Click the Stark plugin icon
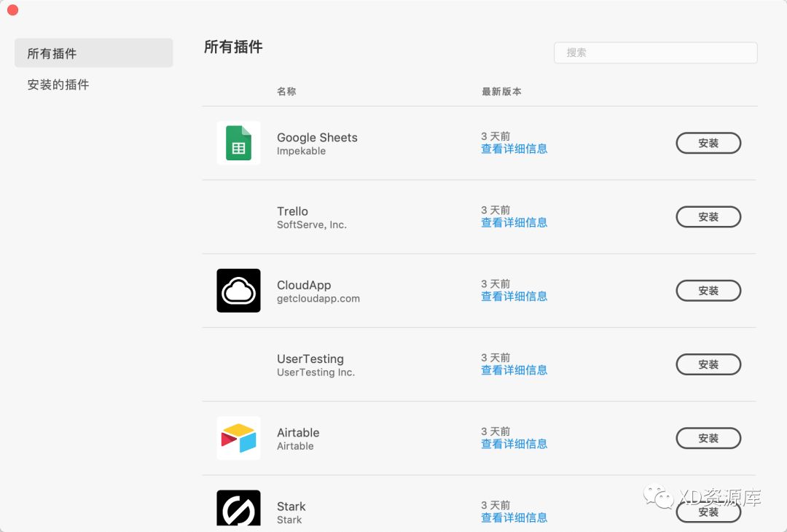The height and width of the screenshot is (532, 787). (x=238, y=508)
